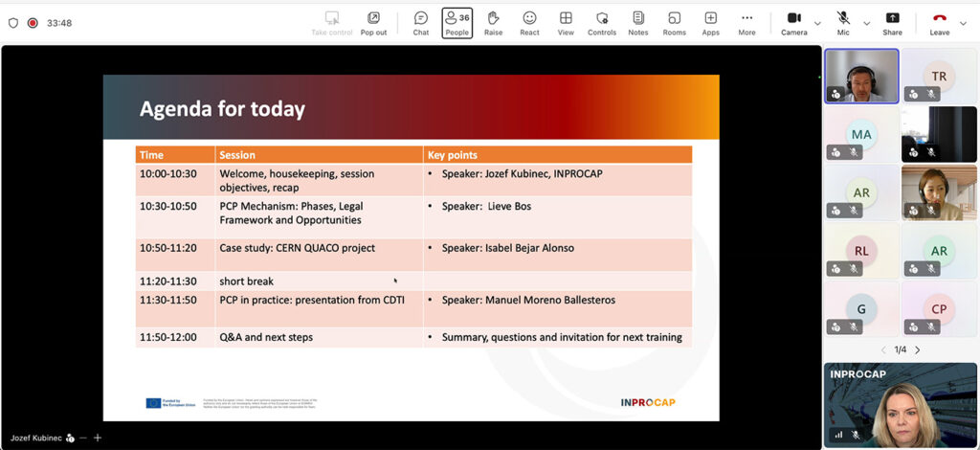
Task: Pop out the shared content
Action: (373, 22)
